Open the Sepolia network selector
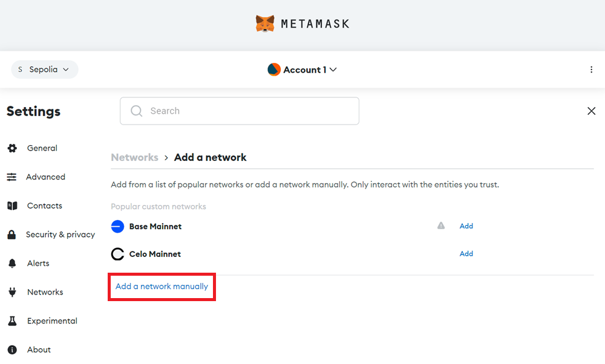 (x=44, y=70)
